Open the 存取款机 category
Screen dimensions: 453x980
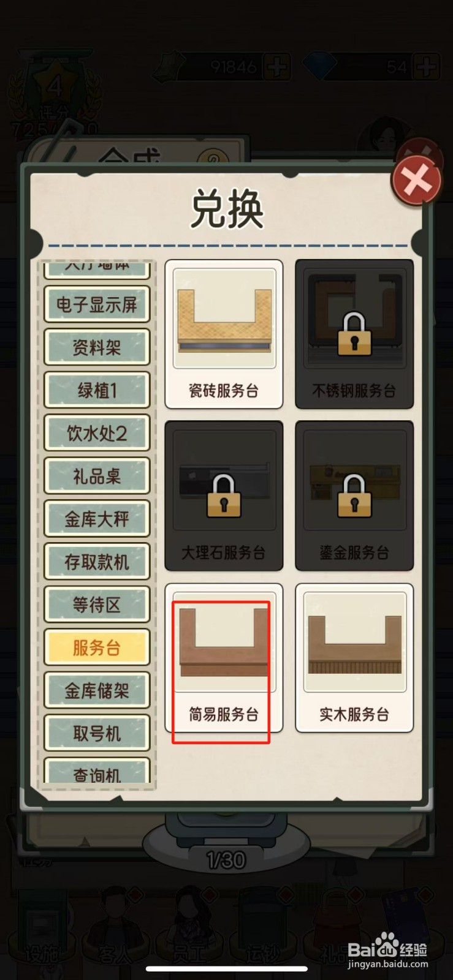(x=97, y=562)
